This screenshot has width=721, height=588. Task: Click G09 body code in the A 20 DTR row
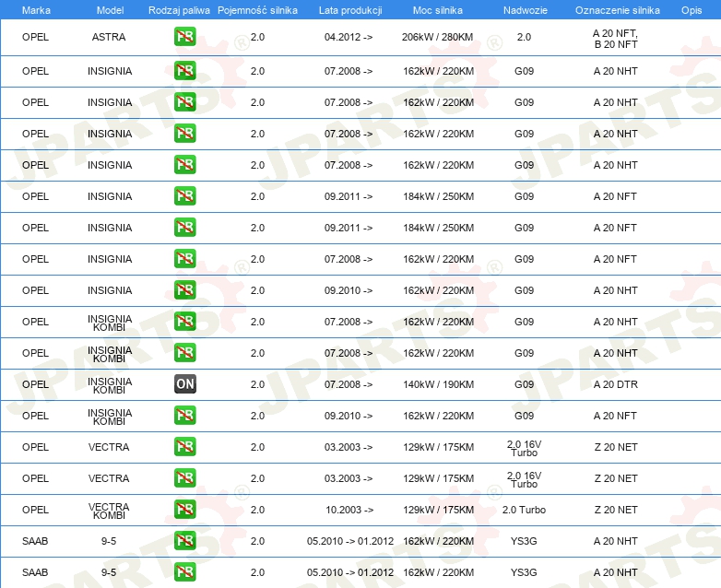525,384
